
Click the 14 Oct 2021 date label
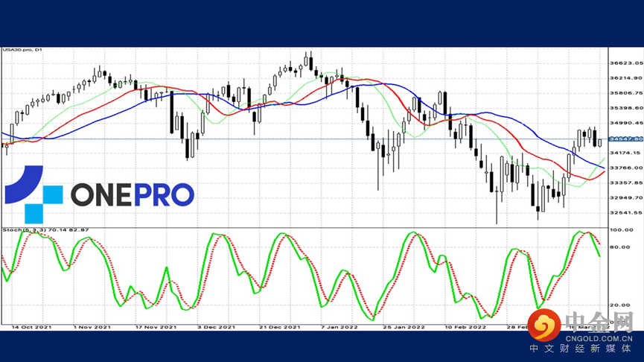[x=31, y=327]
